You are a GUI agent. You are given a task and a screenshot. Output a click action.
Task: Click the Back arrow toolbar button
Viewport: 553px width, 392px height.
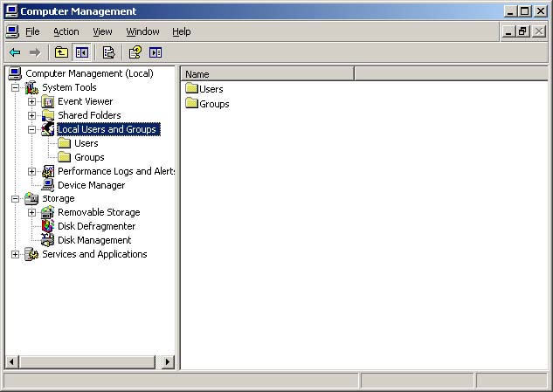click(15, 53)
